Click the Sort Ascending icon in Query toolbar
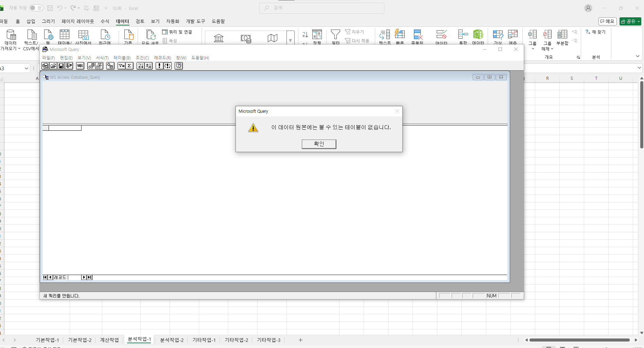 [140, 66]
